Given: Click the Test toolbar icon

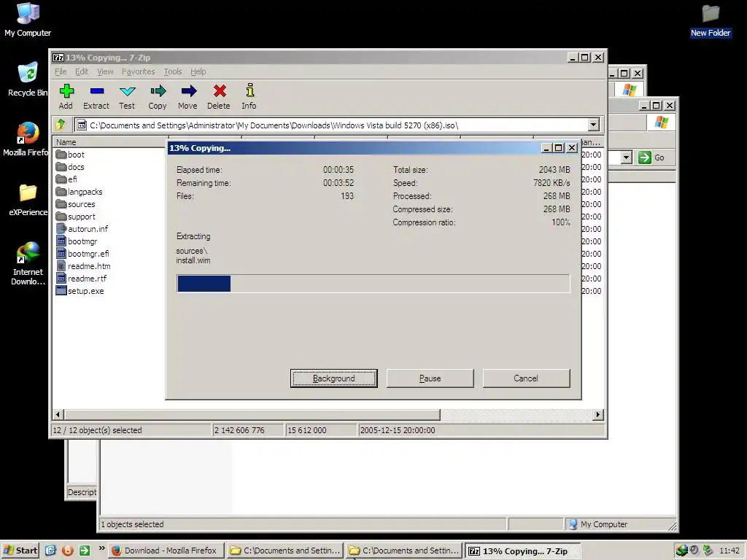Looking at the screenshot, I should coord(127,97).
